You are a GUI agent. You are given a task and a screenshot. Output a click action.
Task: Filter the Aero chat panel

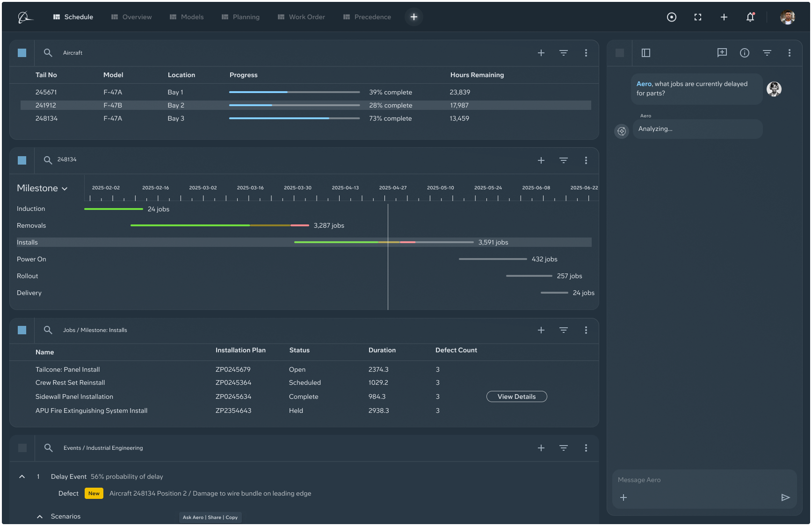coord(767,53)
